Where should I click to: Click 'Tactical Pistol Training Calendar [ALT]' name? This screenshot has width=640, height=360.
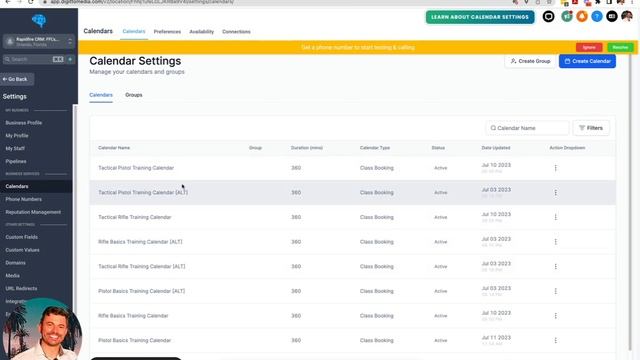tap(143, 192)
